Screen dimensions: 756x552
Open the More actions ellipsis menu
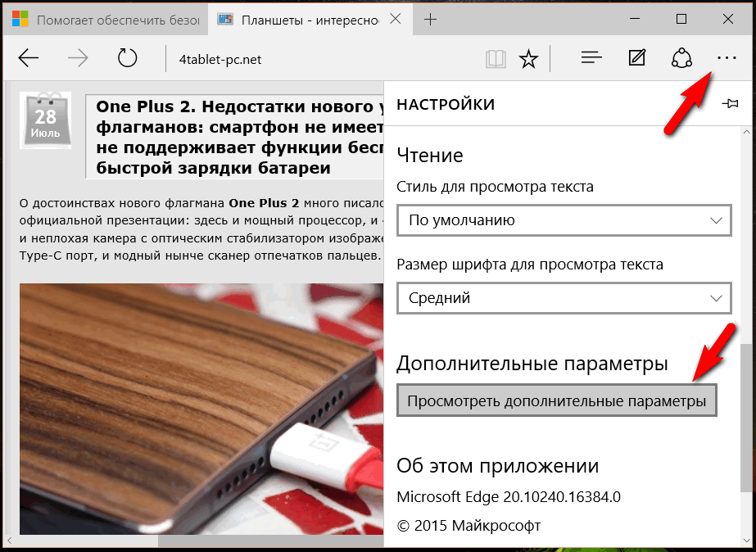point(727,58)
